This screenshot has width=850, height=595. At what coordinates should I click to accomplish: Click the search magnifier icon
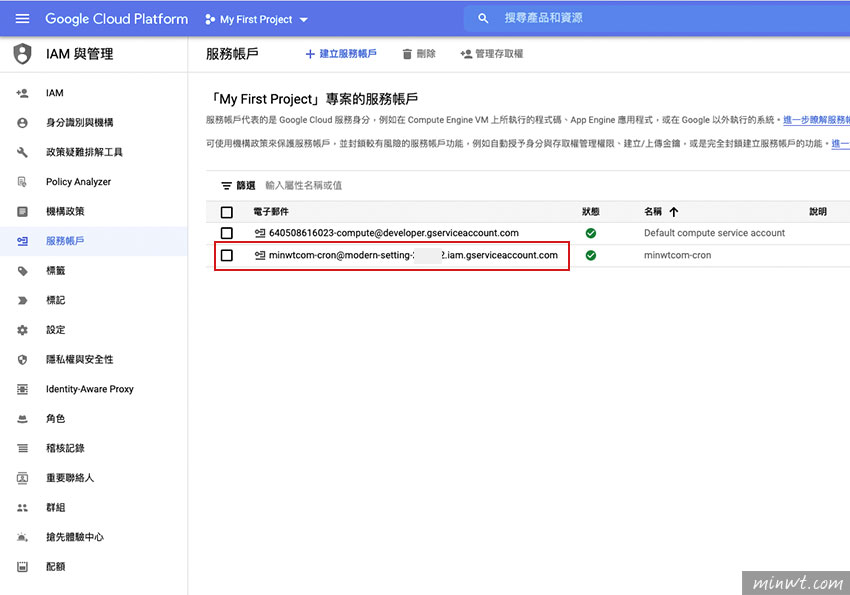[x=483, y=18]
